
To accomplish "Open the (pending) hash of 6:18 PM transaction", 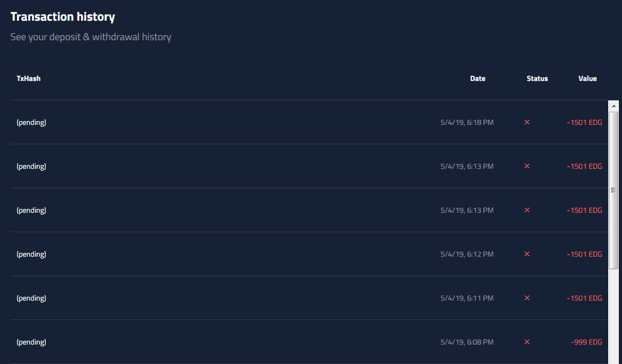I will 31,122.
